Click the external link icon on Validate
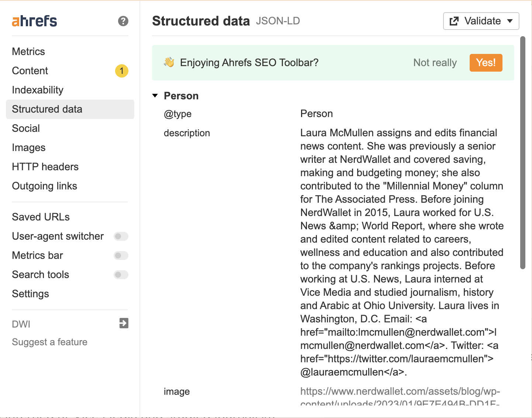 click(x=454, y=21)
